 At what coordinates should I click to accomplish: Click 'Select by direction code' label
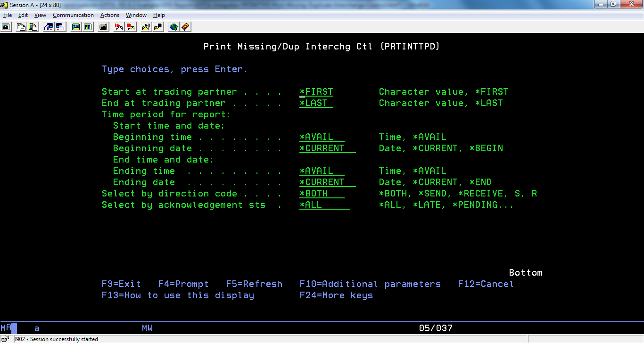(x=169, y=194)
